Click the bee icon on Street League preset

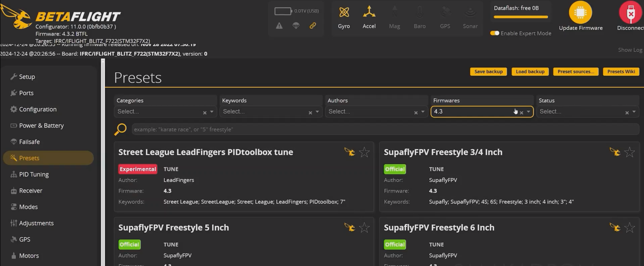349,152
